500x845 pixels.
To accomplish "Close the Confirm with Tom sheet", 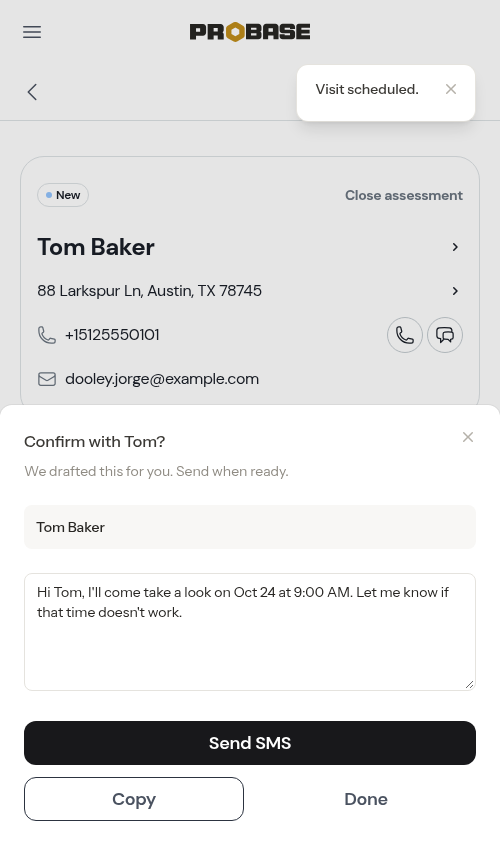I will pyautogui.click(x=468, y=437).
